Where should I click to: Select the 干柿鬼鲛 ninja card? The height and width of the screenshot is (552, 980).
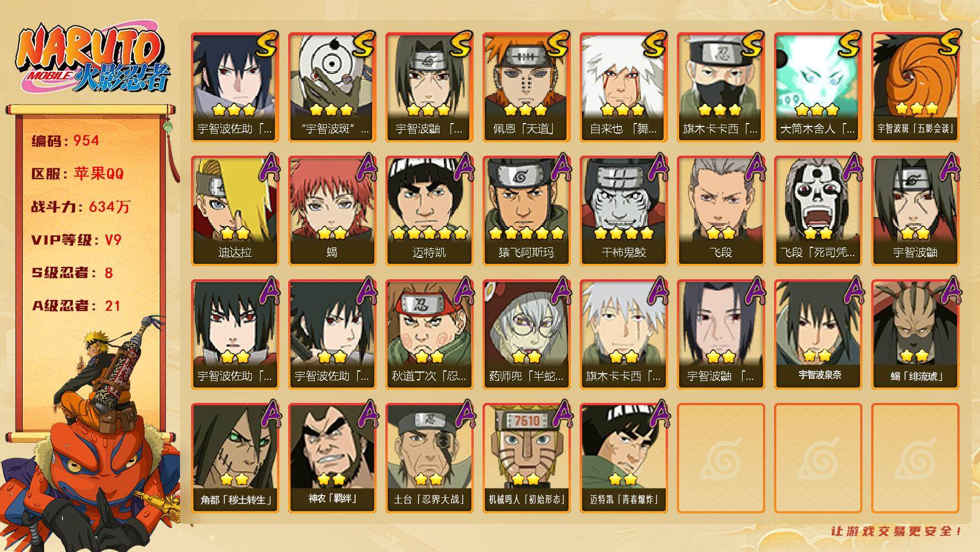[623, 211]
